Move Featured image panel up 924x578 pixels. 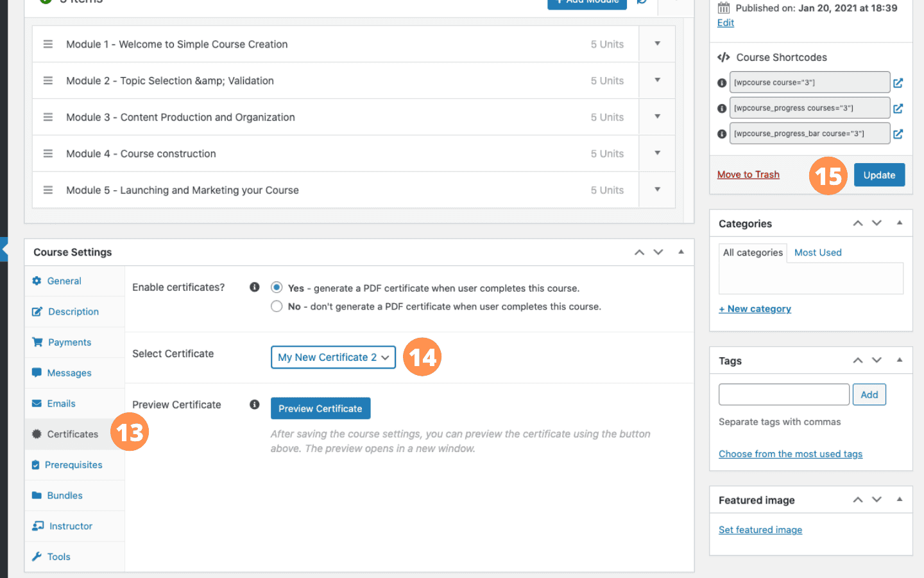858,500
